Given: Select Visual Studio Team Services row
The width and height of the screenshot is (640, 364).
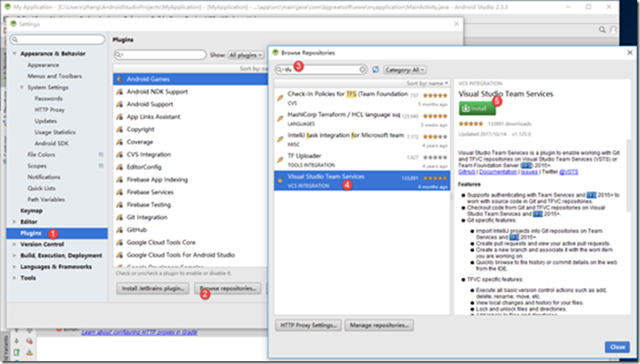Looking at the screenshot, I should tap(362, 181).
